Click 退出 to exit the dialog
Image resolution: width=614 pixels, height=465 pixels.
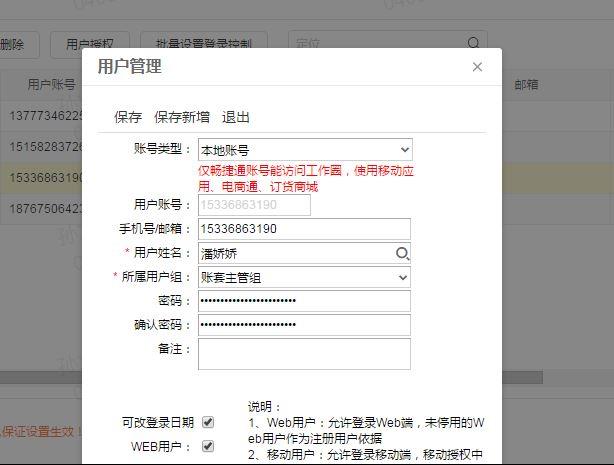pyautogui.click(x=235, y=117)
